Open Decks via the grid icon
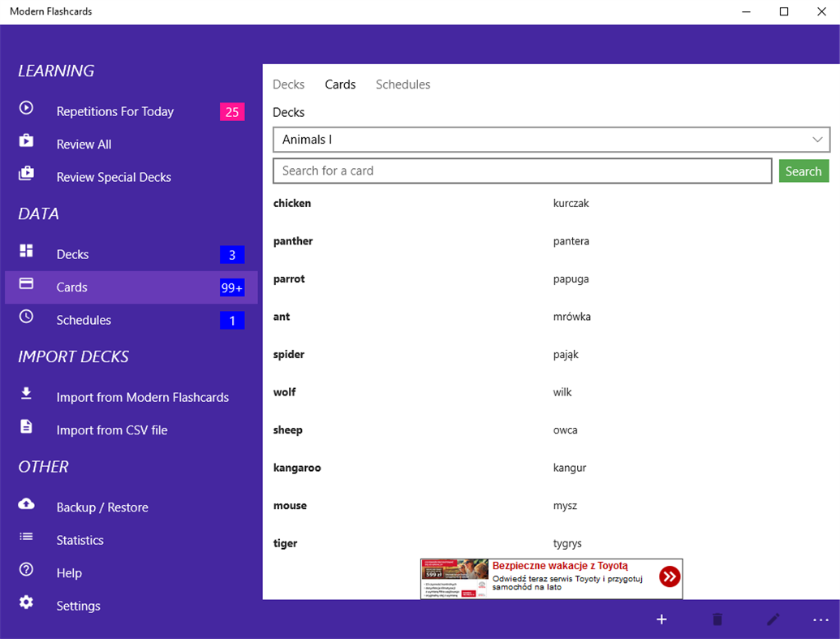The width and height of the screenshot is (840, 639). tap(25, 250)
